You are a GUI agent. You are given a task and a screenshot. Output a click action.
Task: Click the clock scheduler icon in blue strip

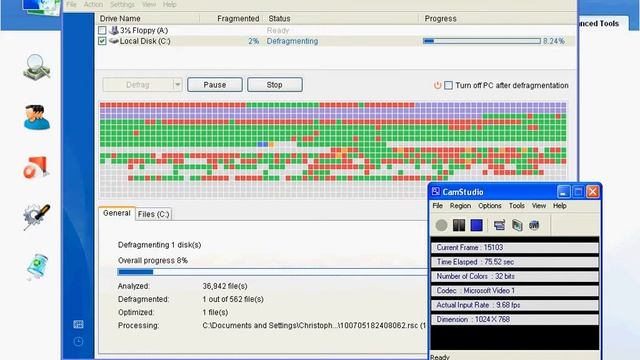click(78, 342)
